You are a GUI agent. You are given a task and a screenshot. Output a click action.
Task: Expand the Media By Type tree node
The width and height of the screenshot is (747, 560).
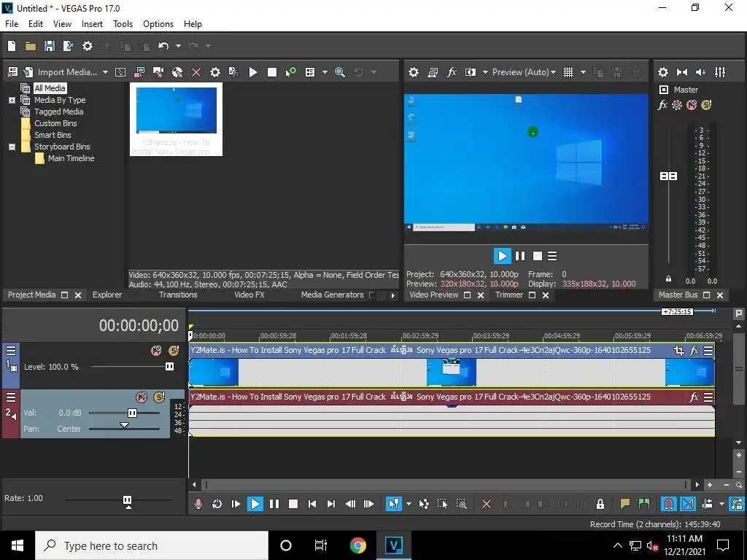point(12,100)
